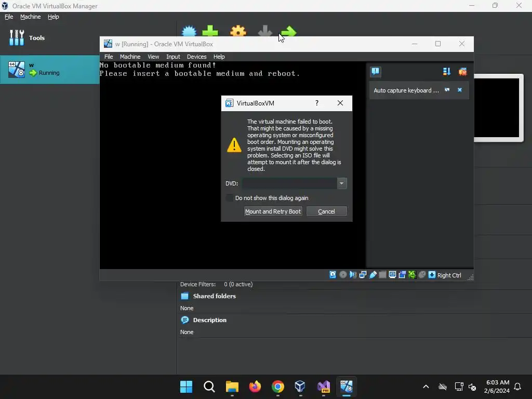Click the grey Discard arrow icon in Manager toolbar

(265, 31)
